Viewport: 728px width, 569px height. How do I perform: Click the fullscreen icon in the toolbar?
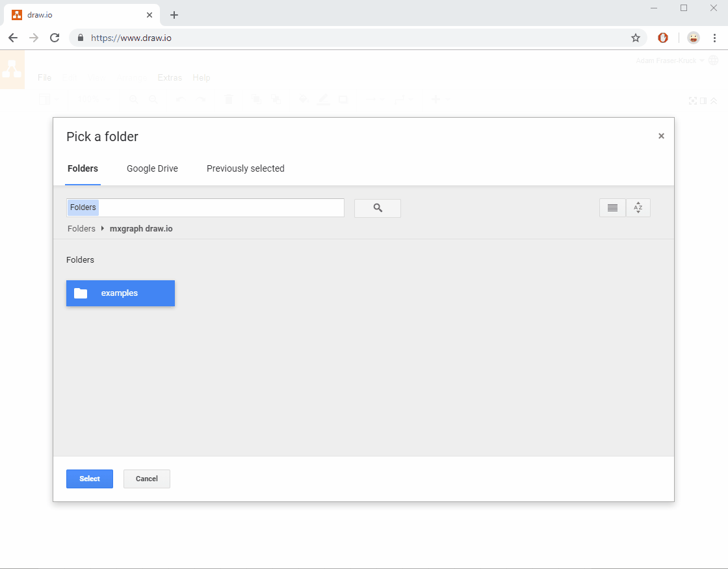tap(692, 101)
